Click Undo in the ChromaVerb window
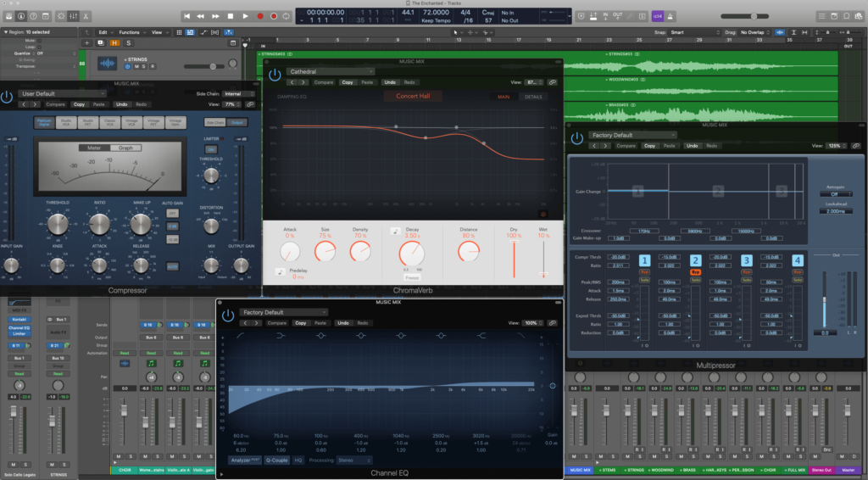This screenshot has height=480, width=868. [390, 82]
